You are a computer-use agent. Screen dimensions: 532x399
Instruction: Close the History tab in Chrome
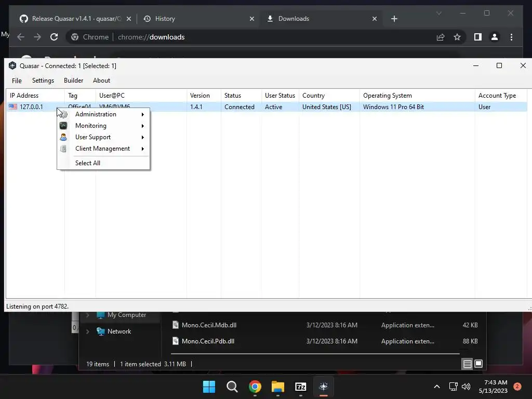(252, 19)
